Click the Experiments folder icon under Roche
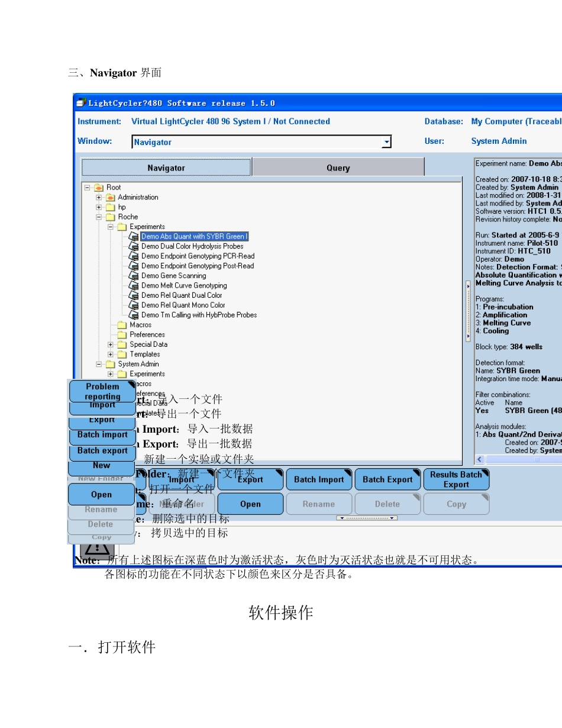This screenshot has height=728, width=562. tap(122, 227)
